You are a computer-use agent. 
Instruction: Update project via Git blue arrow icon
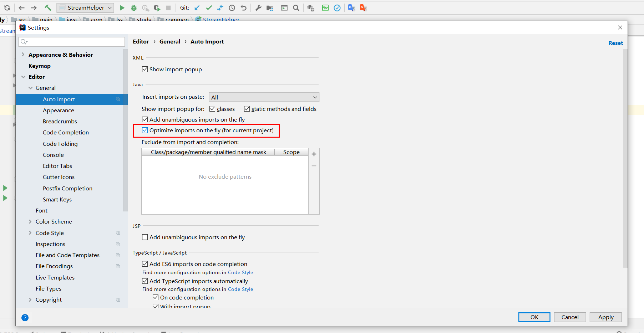click(197, 8)
